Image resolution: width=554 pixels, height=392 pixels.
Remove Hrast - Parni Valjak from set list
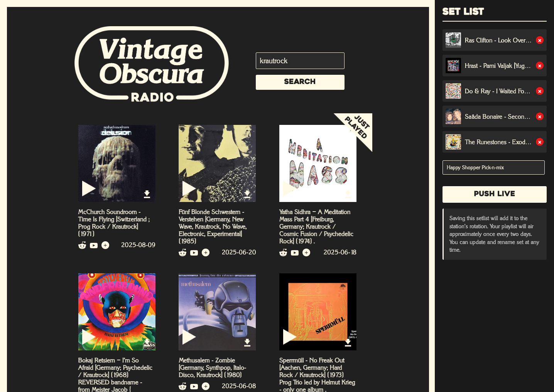pos(540,66)
